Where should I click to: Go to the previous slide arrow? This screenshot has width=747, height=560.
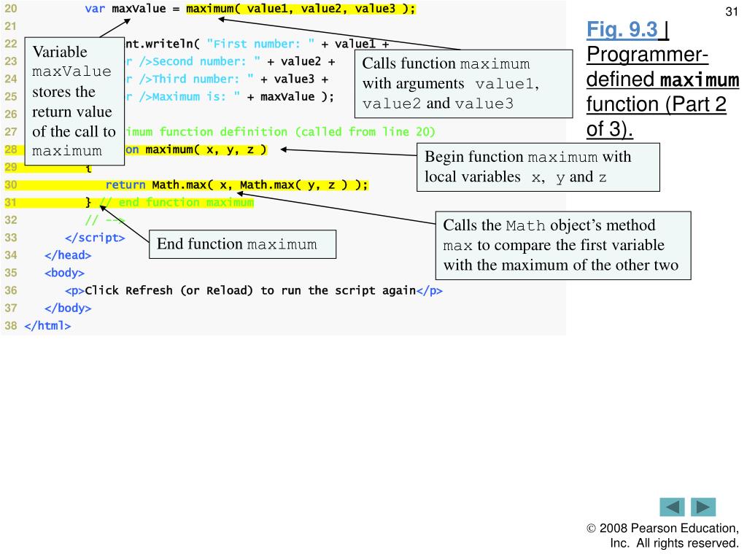pyautogui.click(x=672, y=507)
